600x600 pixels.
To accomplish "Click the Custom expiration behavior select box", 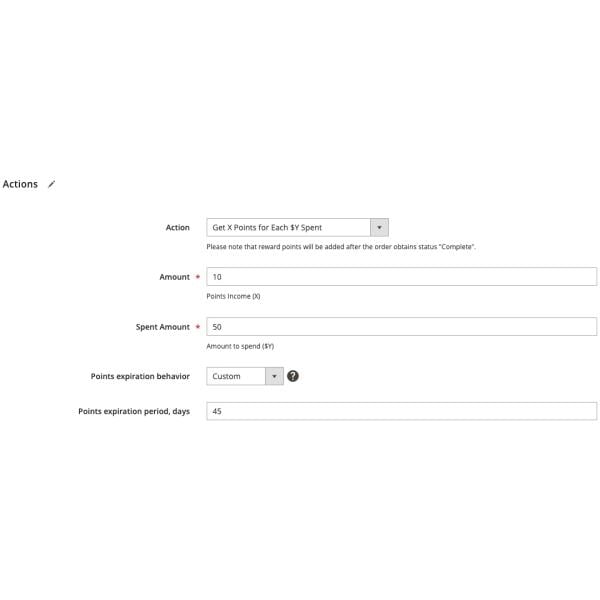I will click(245, 376).
